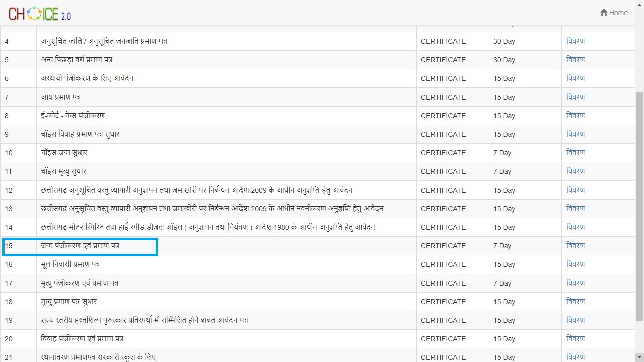Screen dimensions: 644x362
Task: Click the CHOICE 2.0 logo
Action: click(x=40, y=14)
